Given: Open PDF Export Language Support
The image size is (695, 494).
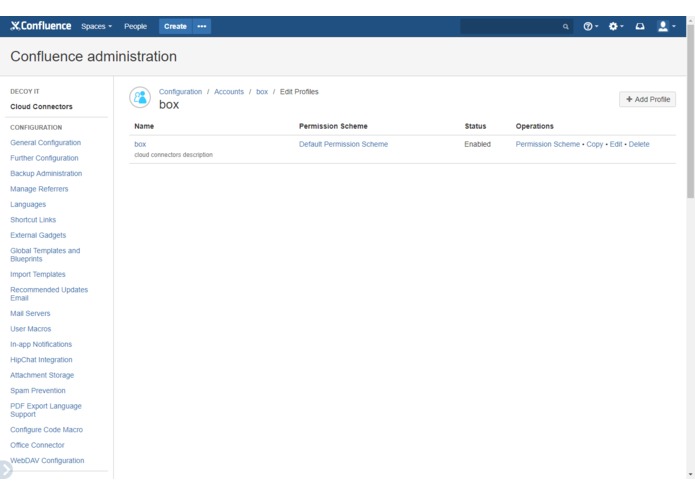Looking at the screenshot, I should (x=46, y=410).
